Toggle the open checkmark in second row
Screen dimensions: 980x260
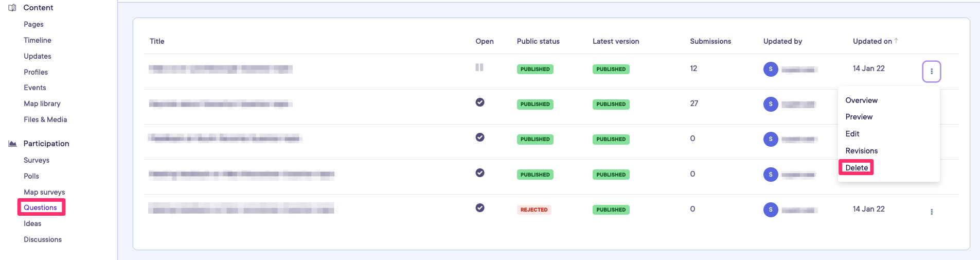(479, 102)
